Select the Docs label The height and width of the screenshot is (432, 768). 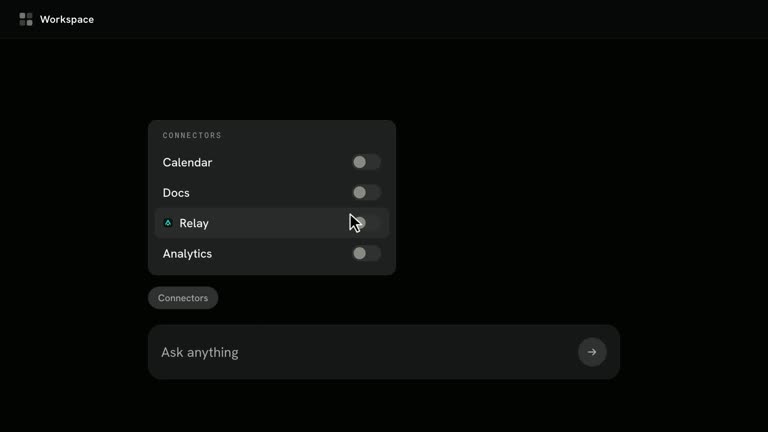click(176, 193)
